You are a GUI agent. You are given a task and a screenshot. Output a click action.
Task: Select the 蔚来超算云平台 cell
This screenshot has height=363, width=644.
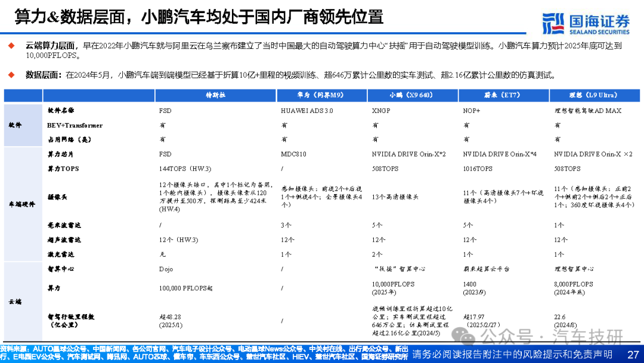487,269
